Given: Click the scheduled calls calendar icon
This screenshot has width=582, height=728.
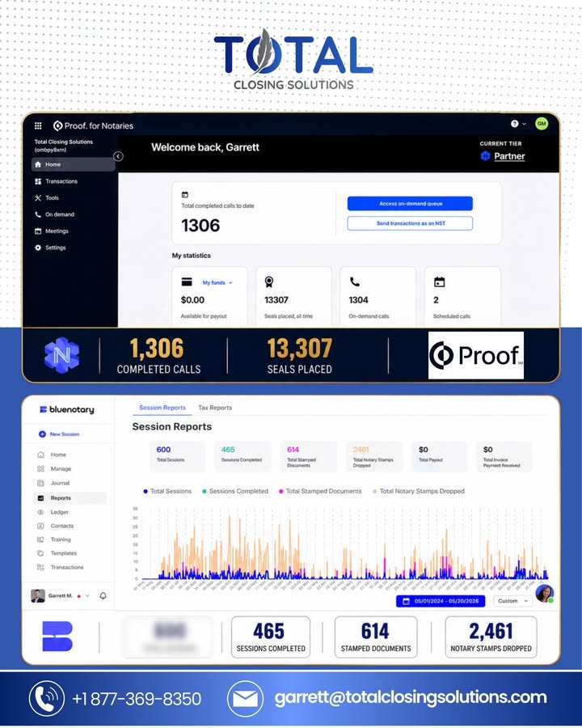Looking at the screenshot, I should 439,281.
